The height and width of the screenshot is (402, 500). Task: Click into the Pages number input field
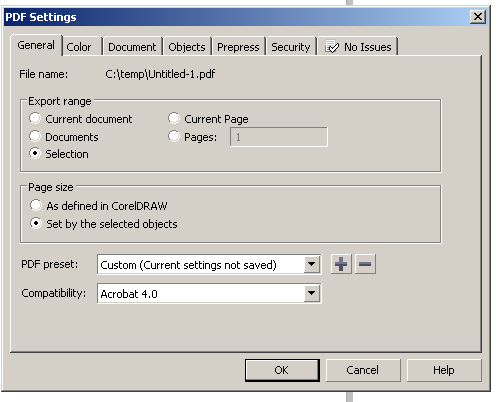pyautogui.click(x=279, y=137)
